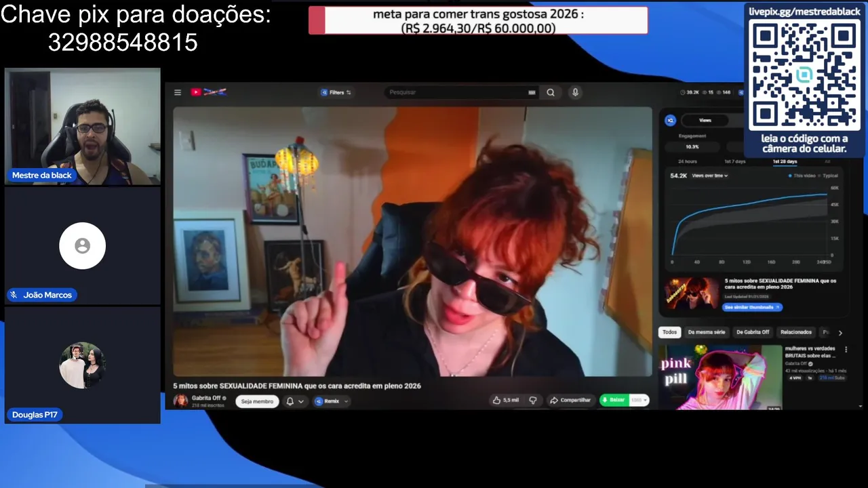868x488 pixels.
Task: Click the green Baixar download button
Action: 614,400
